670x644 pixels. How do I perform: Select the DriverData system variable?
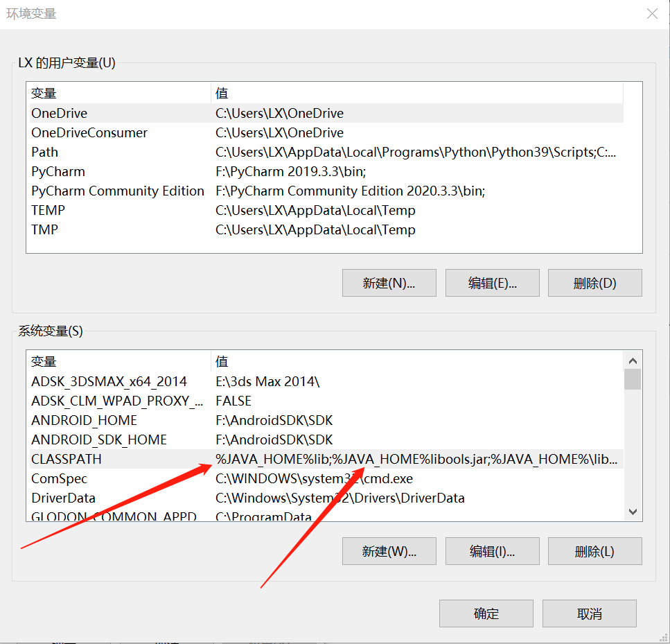326,498
